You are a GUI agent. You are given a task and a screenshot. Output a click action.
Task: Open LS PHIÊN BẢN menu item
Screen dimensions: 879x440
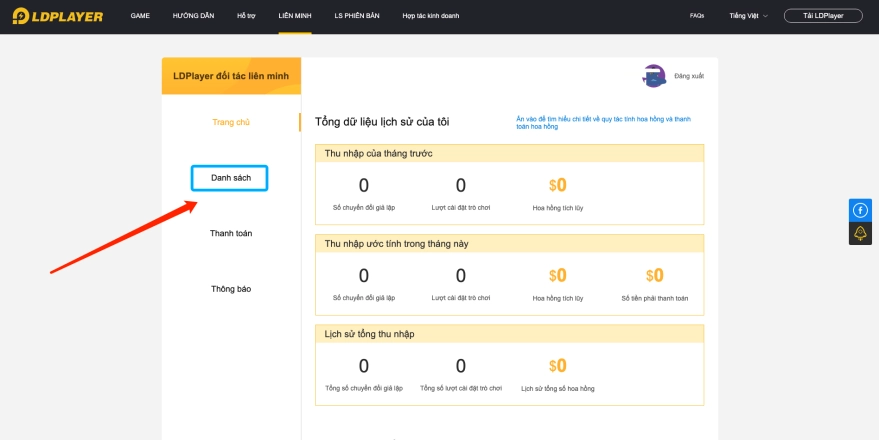tap(357, 16)
